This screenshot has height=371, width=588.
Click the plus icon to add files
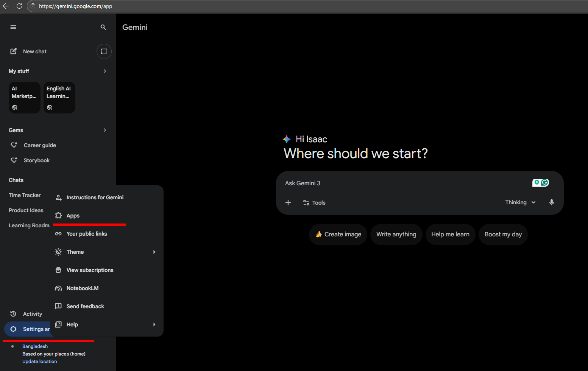coord(288,203)
